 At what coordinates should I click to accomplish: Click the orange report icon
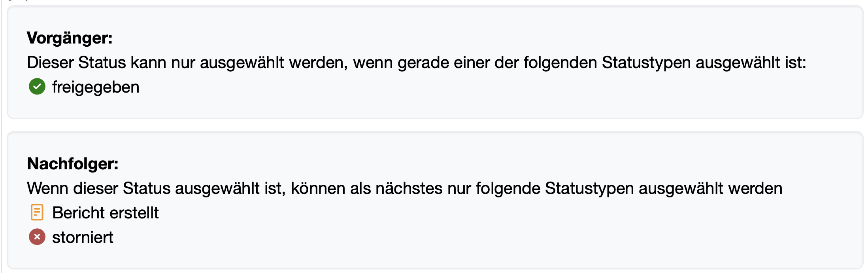[x=37, y=212]
